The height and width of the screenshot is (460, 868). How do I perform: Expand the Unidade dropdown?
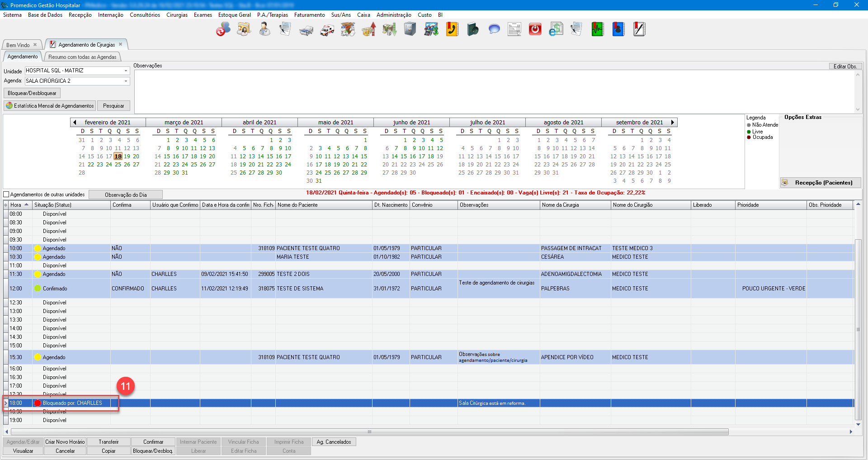click(x=126, y=71)
